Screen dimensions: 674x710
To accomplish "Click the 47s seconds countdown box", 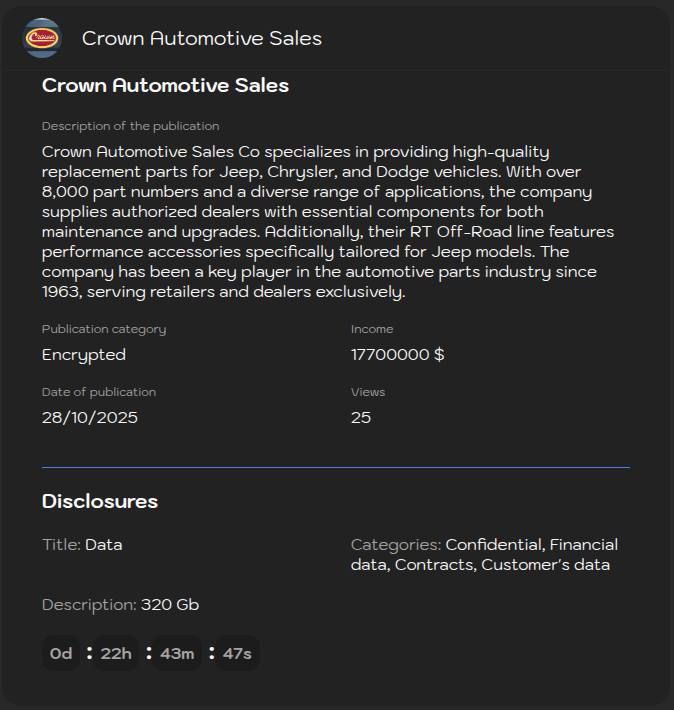I will click(237, 654).
